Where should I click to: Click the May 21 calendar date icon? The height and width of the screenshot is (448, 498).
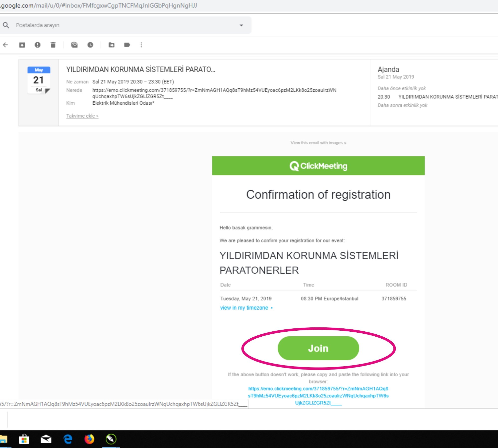tap(39, 80)
